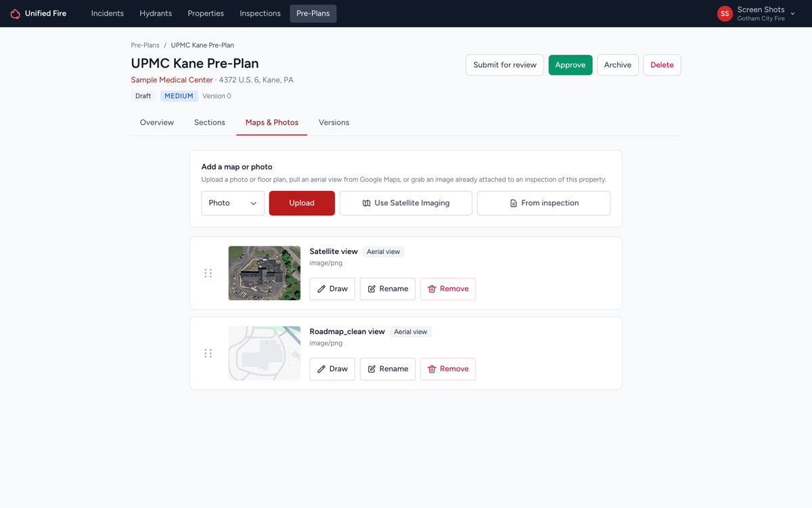Click the Roadmap_clean view title text

click(347, 332)
